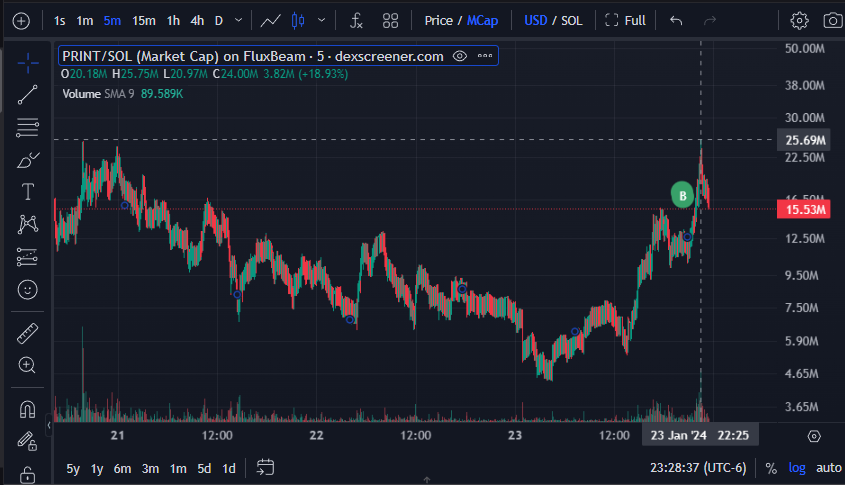Click the PRINT/SOL chart title
Screen dimensions: 845x485
pyautogui.click(x=253, y=56)
